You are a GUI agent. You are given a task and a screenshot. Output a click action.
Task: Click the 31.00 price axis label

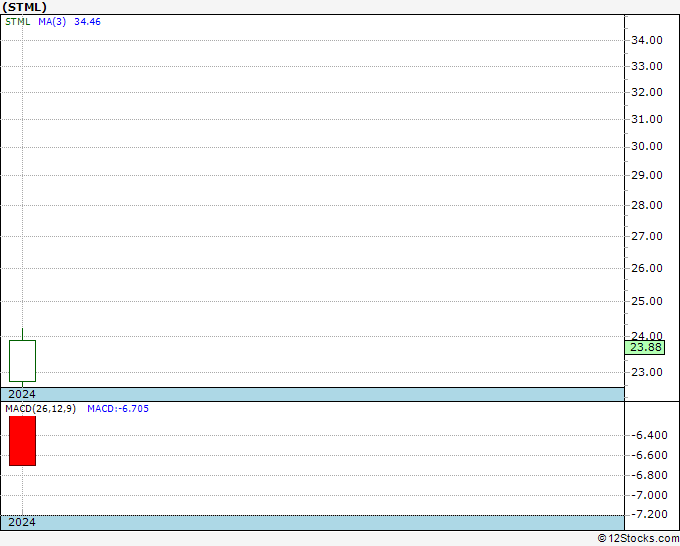pos(647,119)
